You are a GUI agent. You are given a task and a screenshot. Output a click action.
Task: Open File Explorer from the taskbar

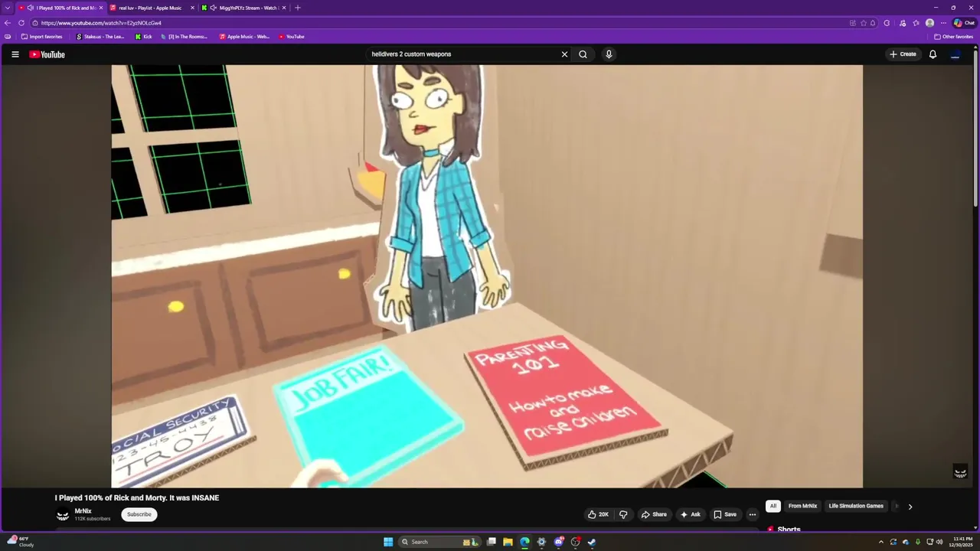[x=508, y=542]
